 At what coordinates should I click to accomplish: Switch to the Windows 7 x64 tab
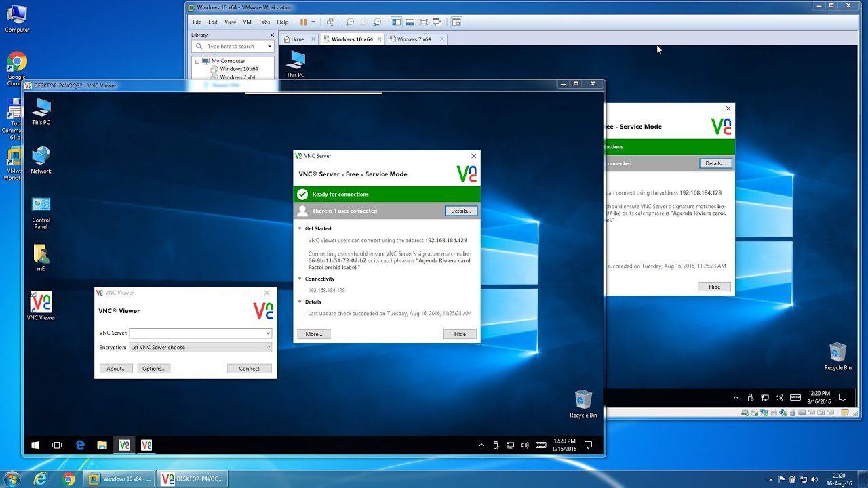414,39
